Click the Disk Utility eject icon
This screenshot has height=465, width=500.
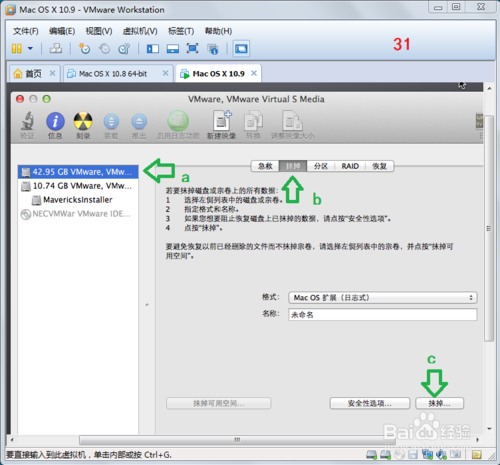pyautogui.click(x=139, y=126)
